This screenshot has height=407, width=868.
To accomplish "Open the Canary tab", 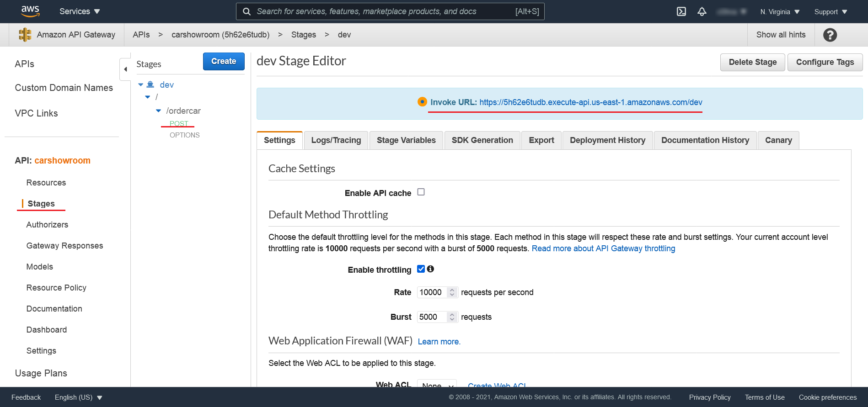I will click(778, 140).
